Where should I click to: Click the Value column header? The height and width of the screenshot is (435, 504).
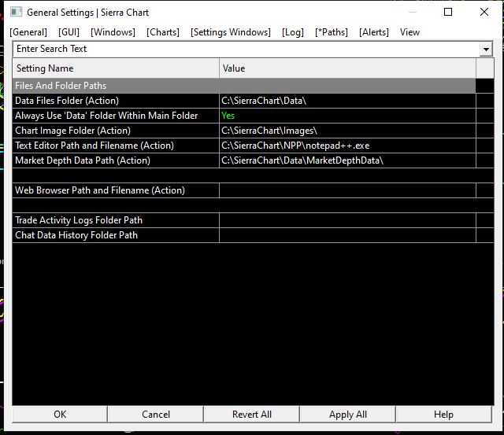pos(347,68)
